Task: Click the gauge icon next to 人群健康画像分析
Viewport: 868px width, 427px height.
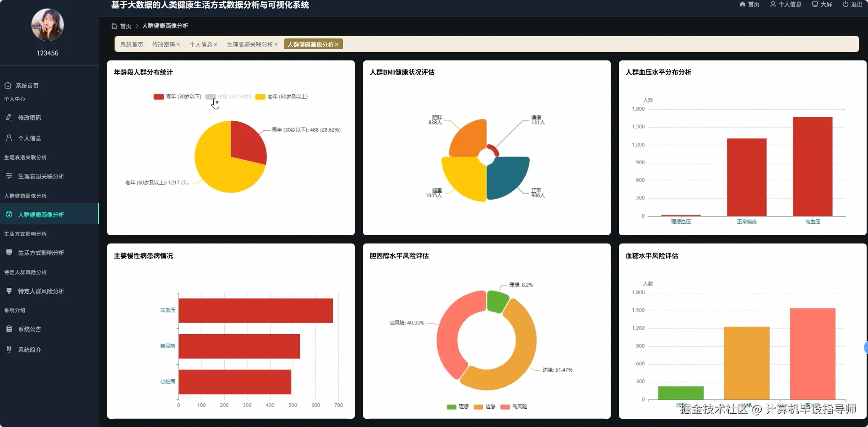Action: point(9,214)
